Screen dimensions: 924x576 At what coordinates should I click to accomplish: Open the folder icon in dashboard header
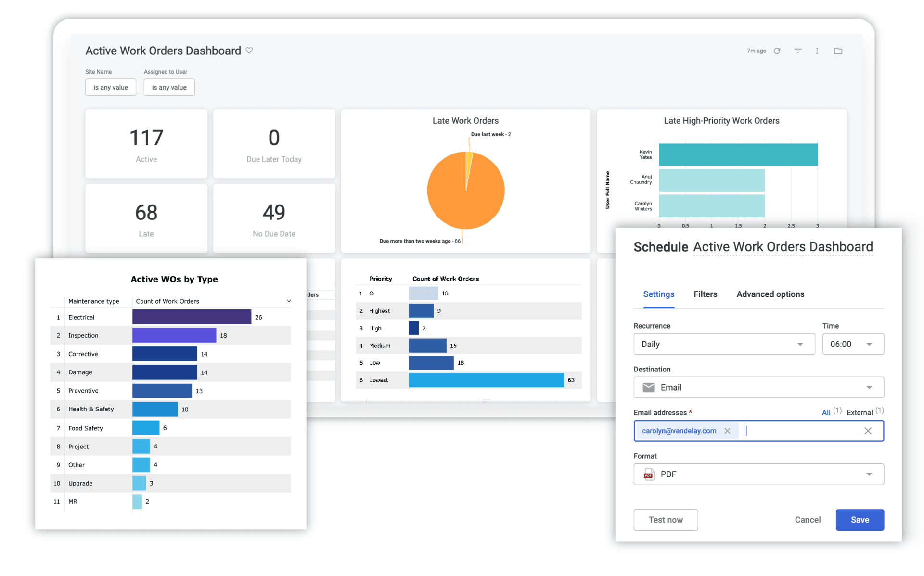tap(838, 51)
